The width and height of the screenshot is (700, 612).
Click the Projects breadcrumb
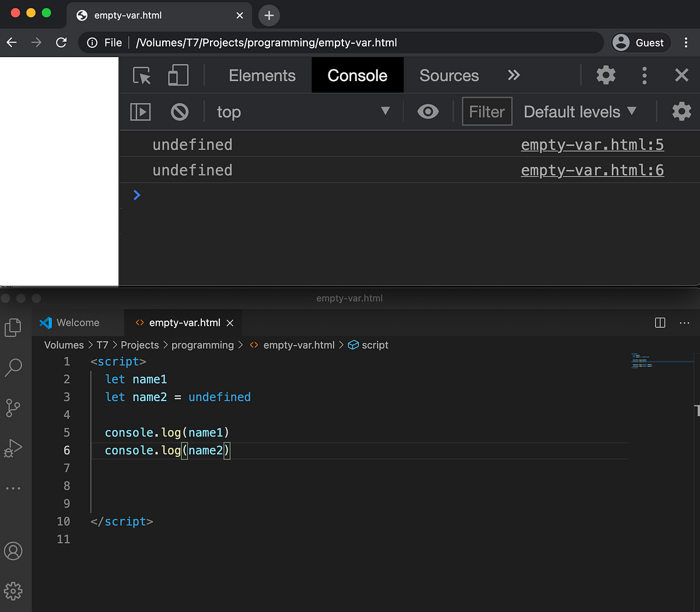(x=139, y=345)
